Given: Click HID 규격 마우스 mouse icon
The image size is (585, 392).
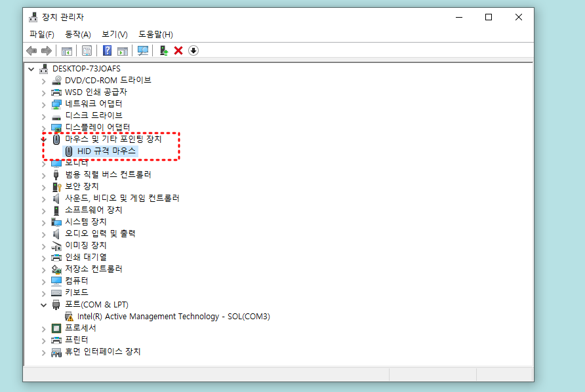Looking at the screenshot, I should (x=69, y=151).
